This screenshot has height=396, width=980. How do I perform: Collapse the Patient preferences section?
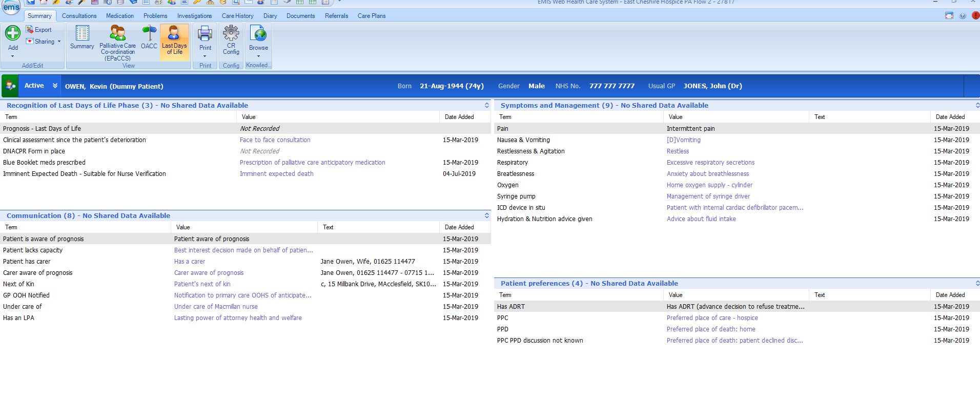(977, 283)
